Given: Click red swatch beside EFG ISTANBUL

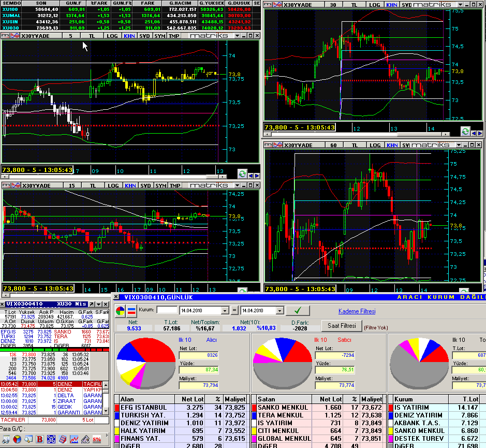Looking at the screenshot, I should tap(117, 408).
